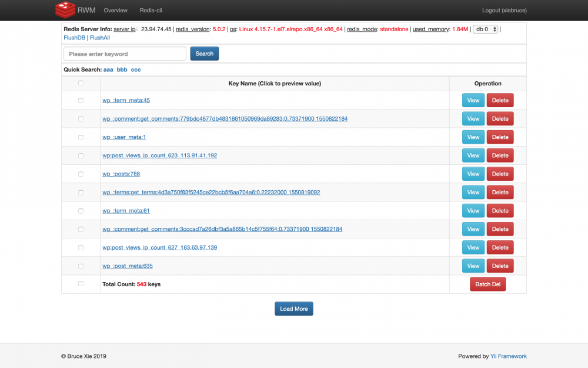Check the box for the get_terms:4d3a750 key
The height and width of the screenshot is (368, 588).
(x=81, y=193)
